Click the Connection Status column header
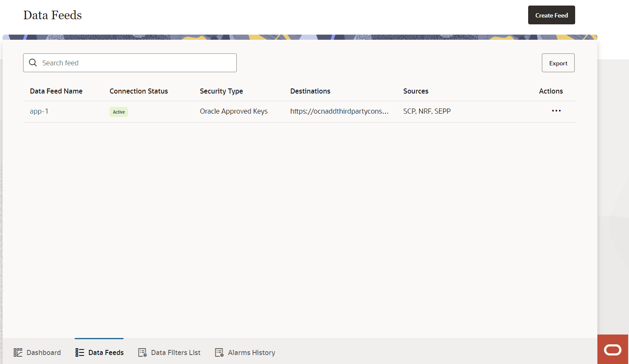The height and width of the screenshot is (364, 629). click(x=138, y=91)
